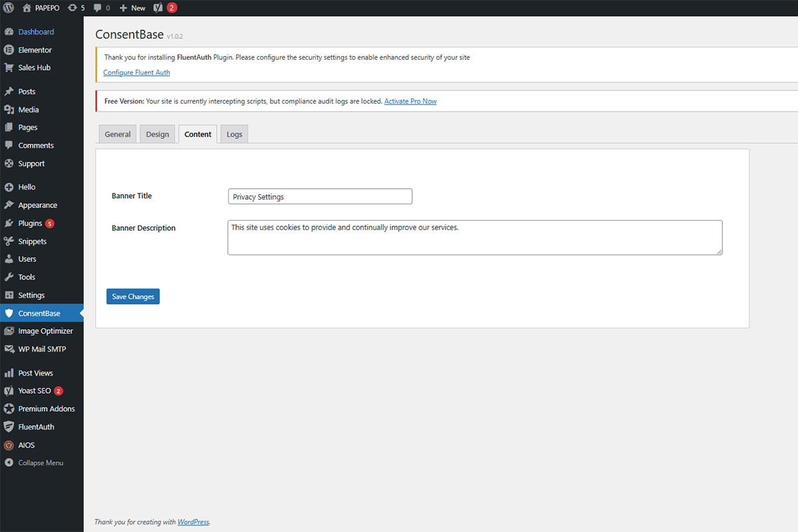Click the WordPress logo in the admin bar
This screenshot has width=798, height=532.
7,7
